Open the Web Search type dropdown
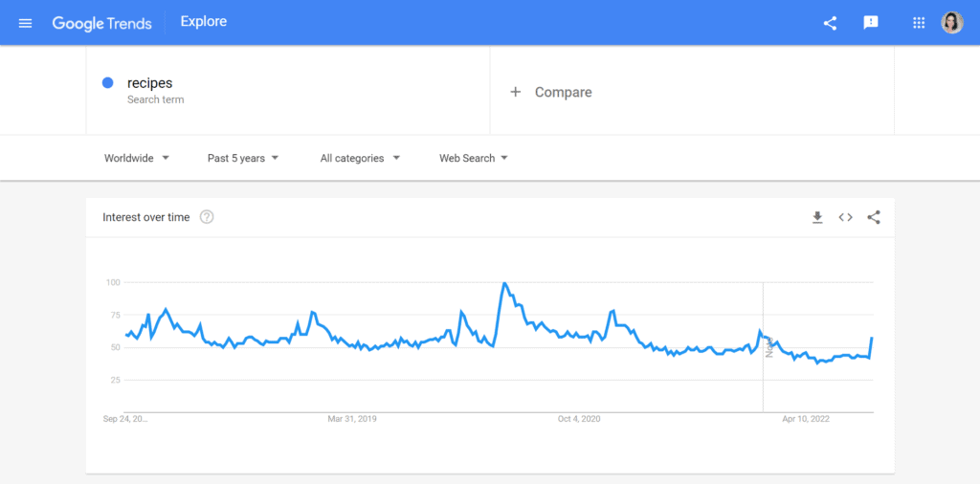Screen dimensions: 980x484 pyautogui.click(x=474, y=158)
